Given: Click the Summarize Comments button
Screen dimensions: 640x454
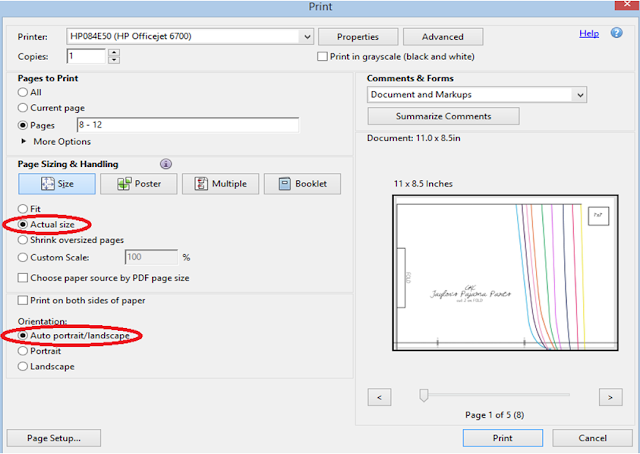Looking at the screenshot, I should 444,116.
